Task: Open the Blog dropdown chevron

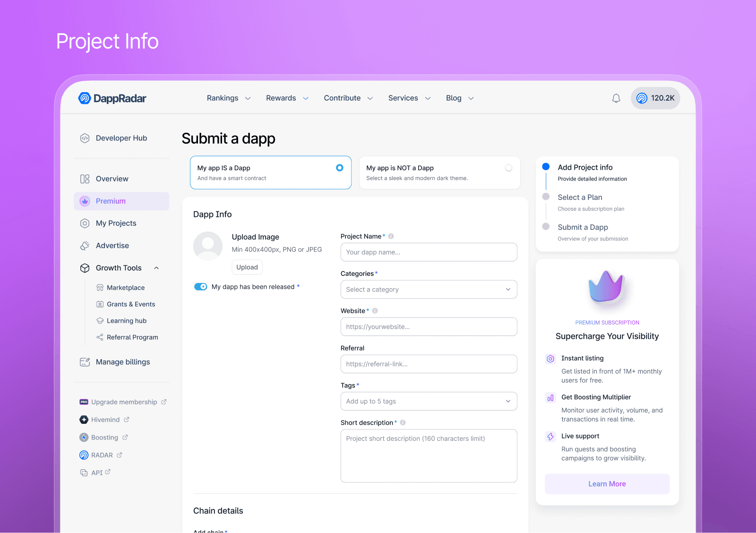Action: (471, 98)
